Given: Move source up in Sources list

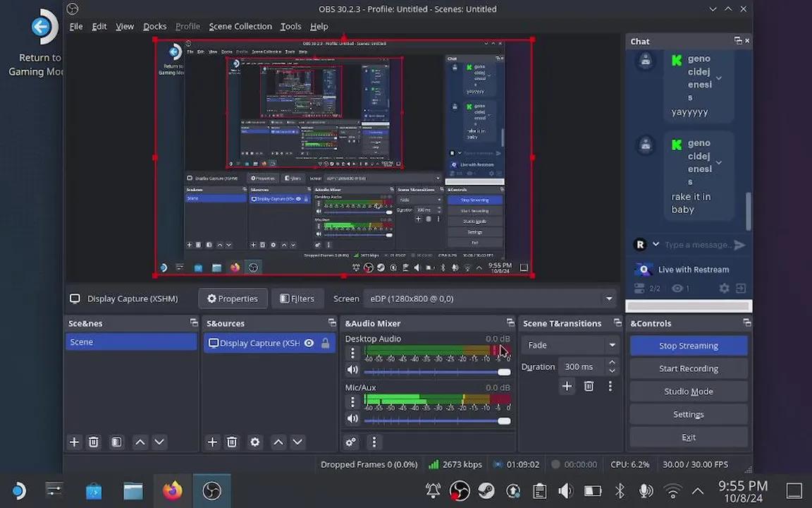Looking at the screenshot, I should [x=278, y=442].
